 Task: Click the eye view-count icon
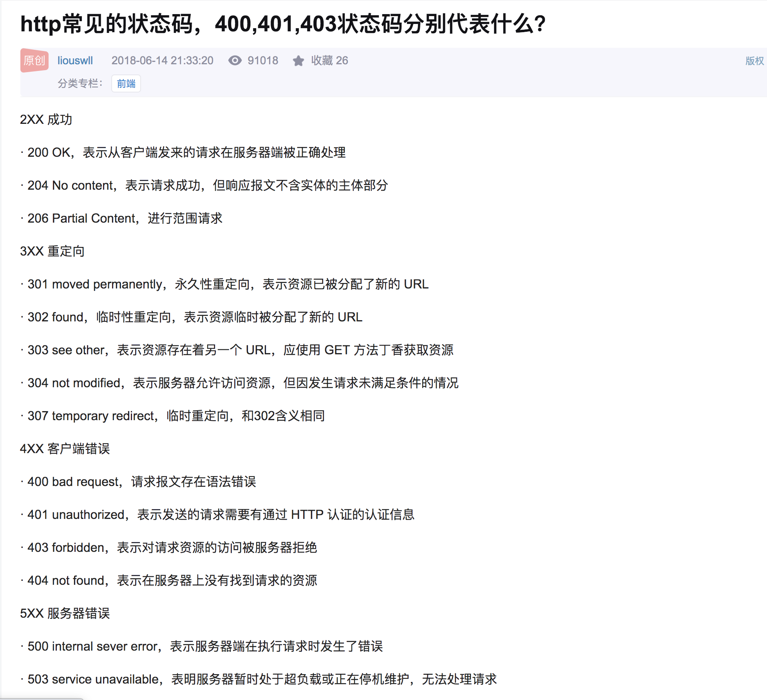[235, 60]
